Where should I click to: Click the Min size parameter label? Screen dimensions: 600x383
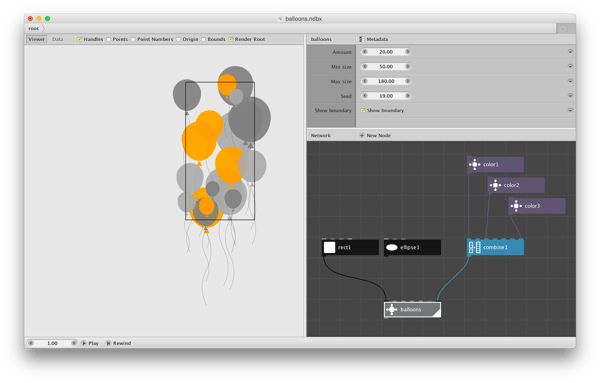click(341, 67)
